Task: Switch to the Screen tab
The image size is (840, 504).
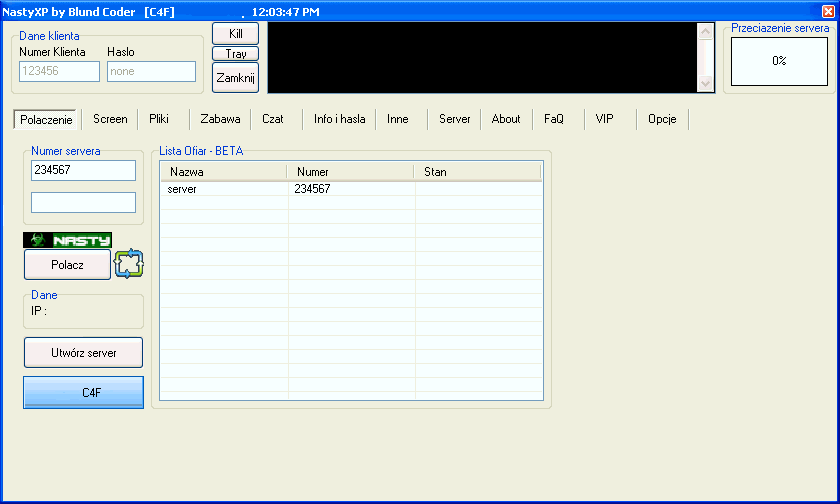Action: [x=110, y=119]
